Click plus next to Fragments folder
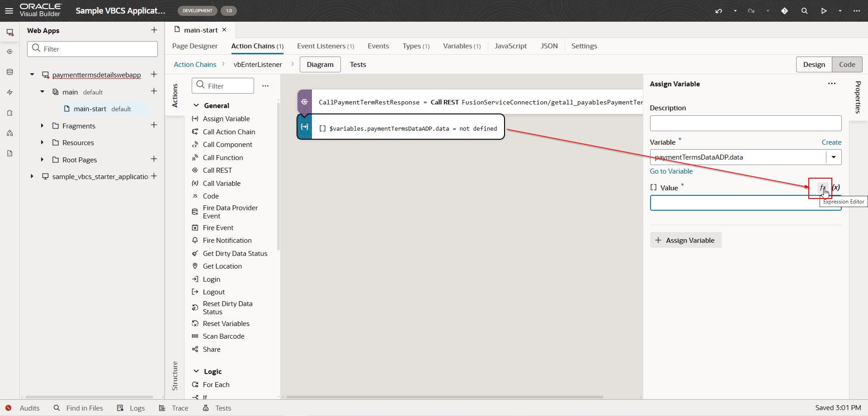This screenshot has width=868, height=416. tap(154, 125)
